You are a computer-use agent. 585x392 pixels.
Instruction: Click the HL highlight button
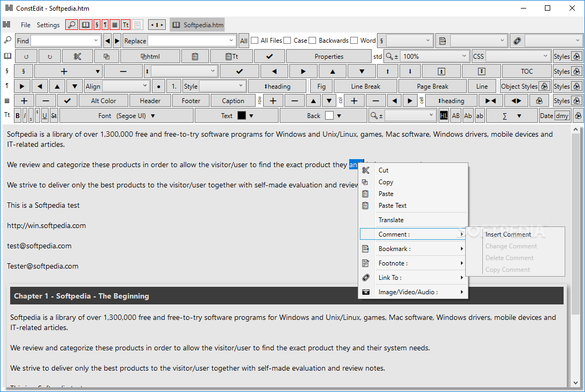coord(444,116)
